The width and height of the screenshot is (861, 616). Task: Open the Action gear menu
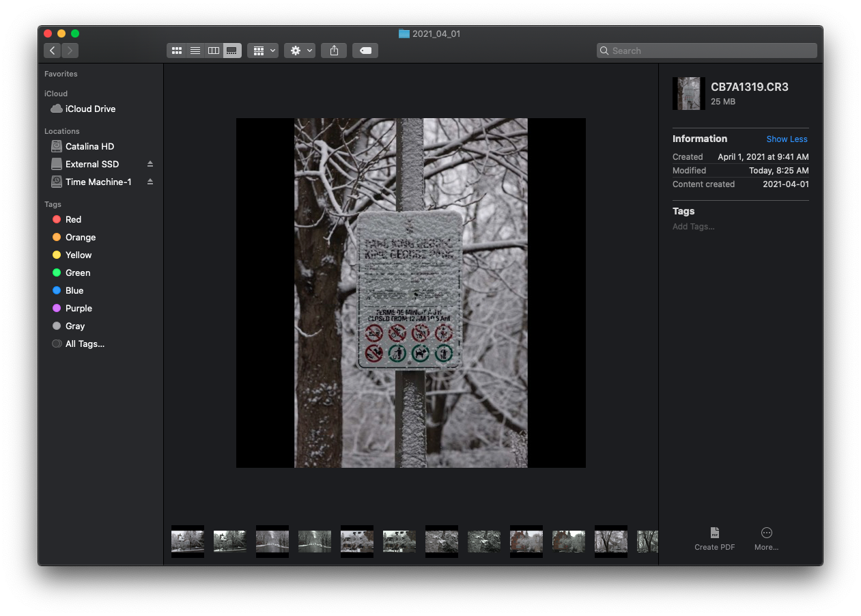pyautogui.click(x=300, y=51)
